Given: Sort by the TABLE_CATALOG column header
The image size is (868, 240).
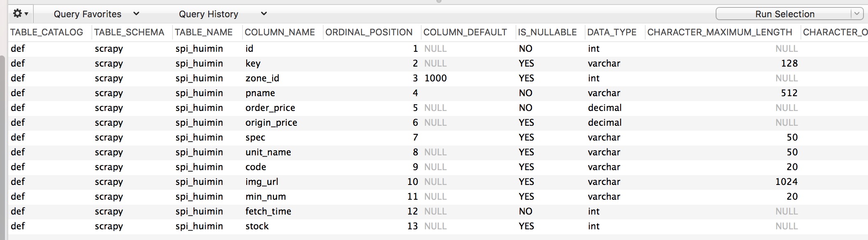Looking at the screenshot, I should [47, 32].
